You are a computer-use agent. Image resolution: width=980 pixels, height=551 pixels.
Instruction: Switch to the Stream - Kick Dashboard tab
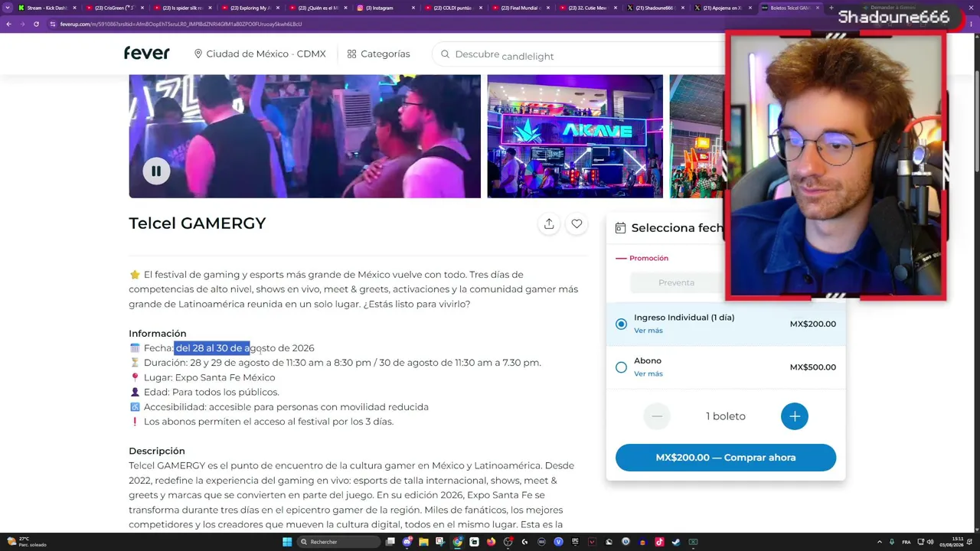[47, 8]
